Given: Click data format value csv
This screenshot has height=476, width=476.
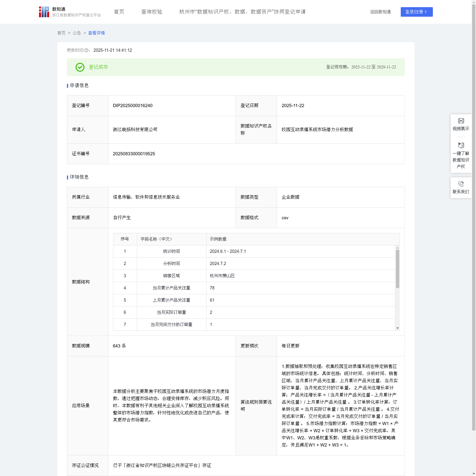Looking at the screenshot, I should coord(285,218).
